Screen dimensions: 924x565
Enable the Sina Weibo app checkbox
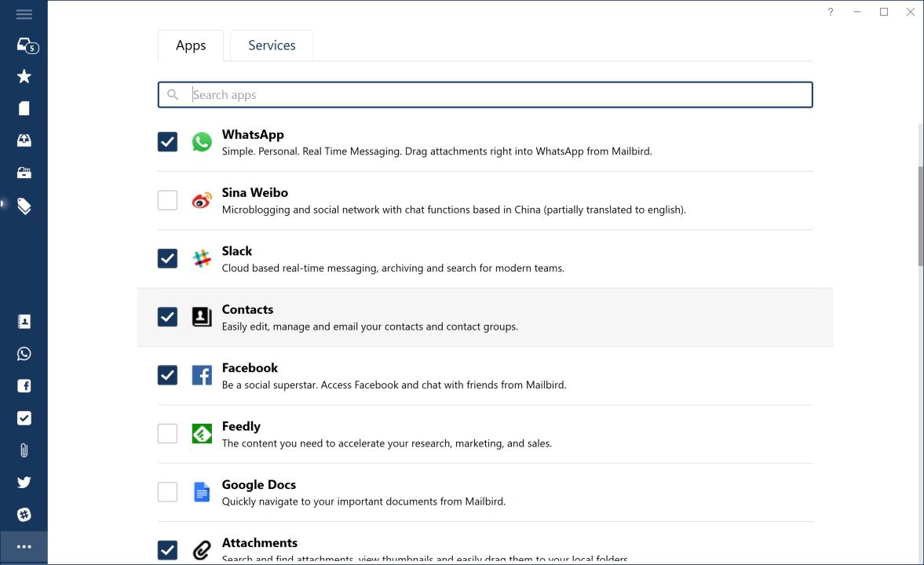tap(167, 200)
